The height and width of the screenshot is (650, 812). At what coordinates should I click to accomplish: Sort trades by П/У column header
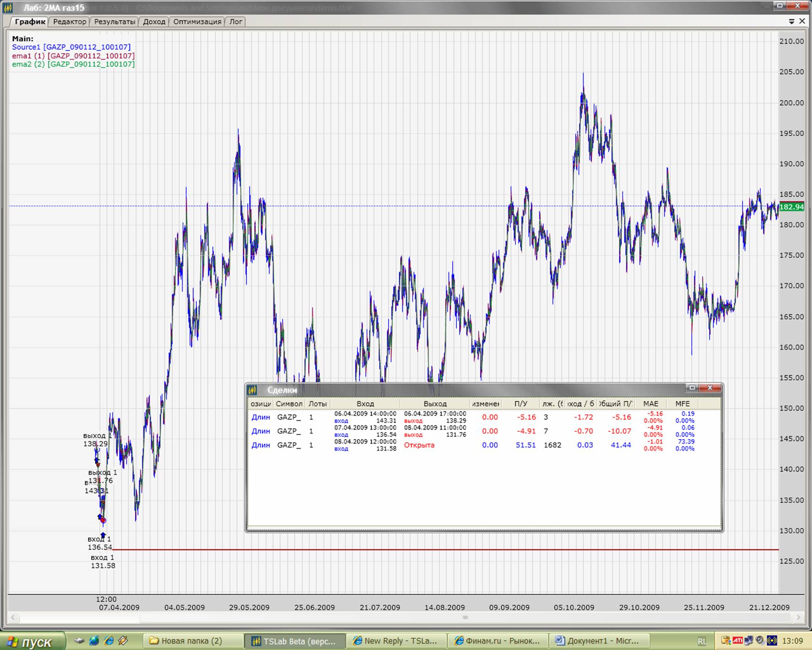tap(520, 403)
